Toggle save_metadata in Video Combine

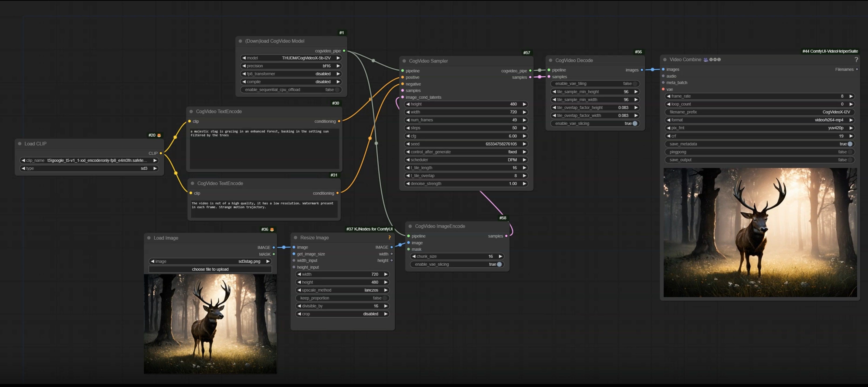(759, 144)
